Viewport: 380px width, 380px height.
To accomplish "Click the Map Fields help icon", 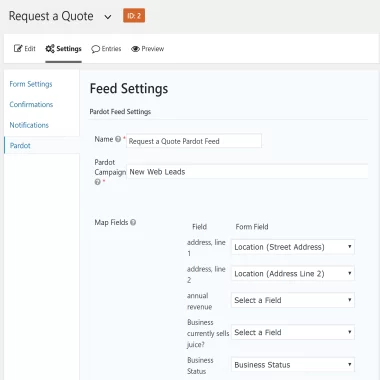I will pos(133,222).
